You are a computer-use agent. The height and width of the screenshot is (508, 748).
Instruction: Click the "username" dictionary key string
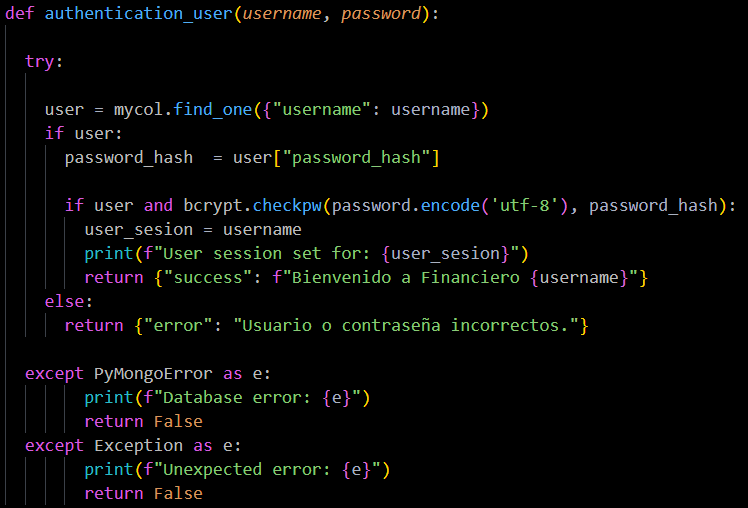click(x=321, y=110)
